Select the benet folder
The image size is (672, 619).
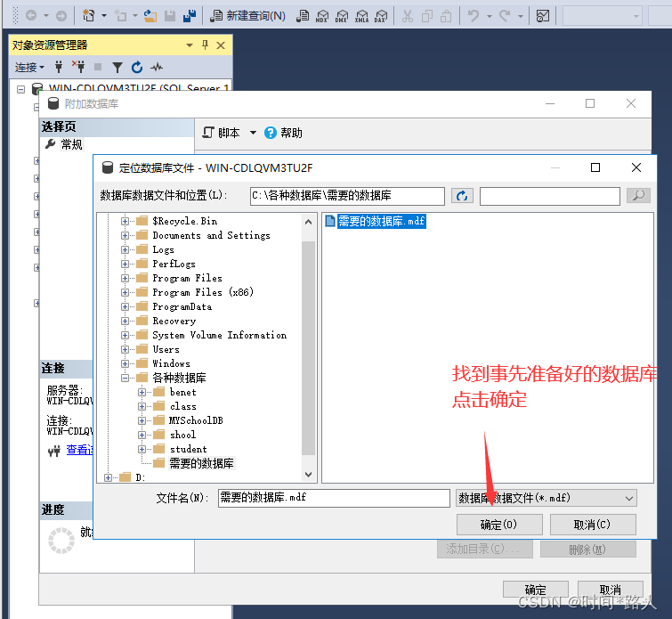(x=183, y=392)
